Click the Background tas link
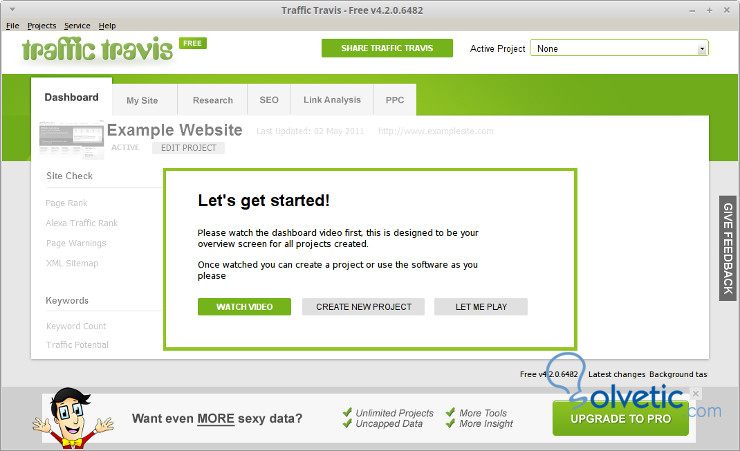This screenshot has width=740, height=451. click(x=678, y=374)
